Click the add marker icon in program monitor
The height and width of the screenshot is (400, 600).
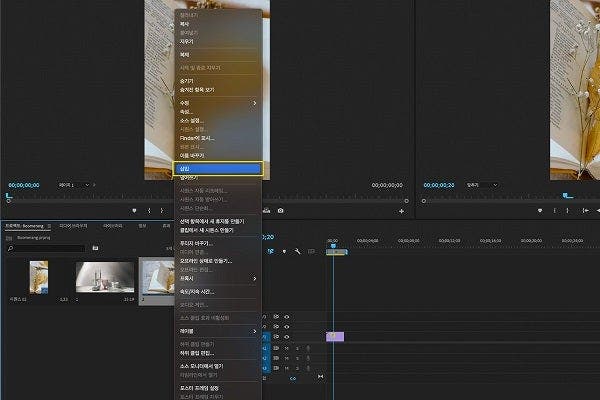[540, 211]
